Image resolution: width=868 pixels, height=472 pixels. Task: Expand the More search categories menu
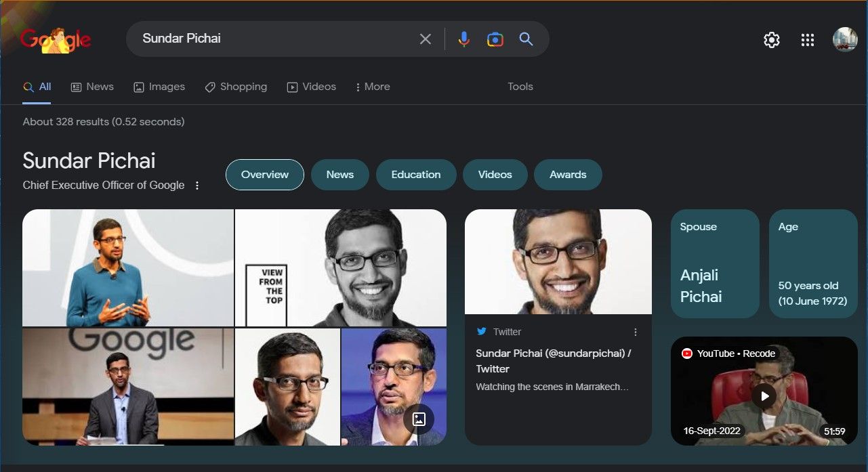tap(372, 87)
